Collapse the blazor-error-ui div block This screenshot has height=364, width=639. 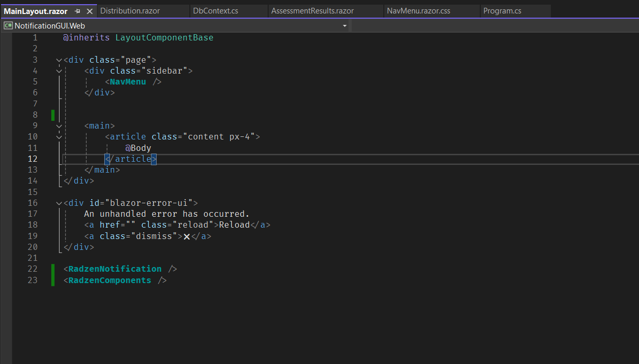coord(59,203)
